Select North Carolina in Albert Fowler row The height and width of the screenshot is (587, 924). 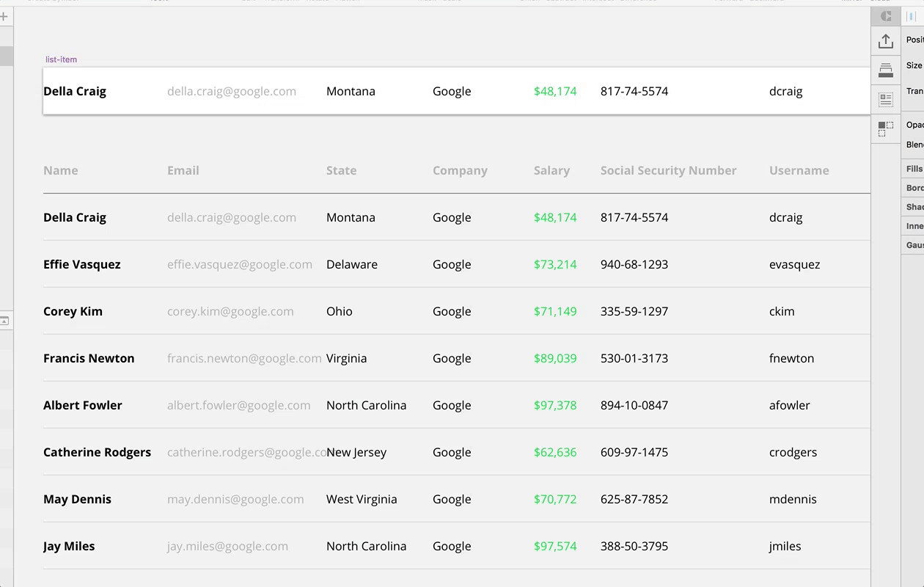click(367, 405)
